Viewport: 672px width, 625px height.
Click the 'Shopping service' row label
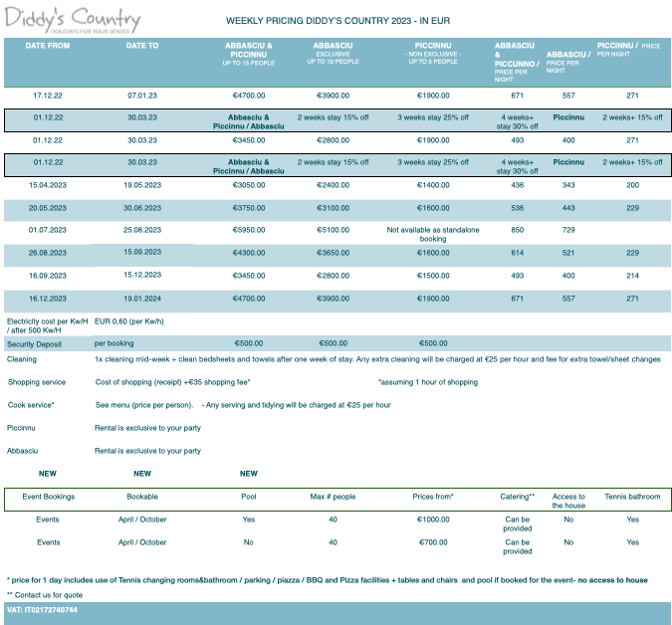37,382
